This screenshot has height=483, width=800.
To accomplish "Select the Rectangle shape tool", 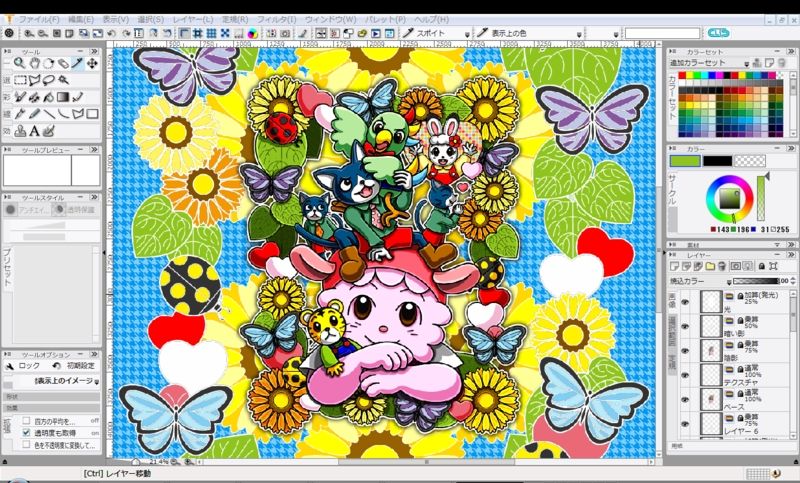I will pos(92,114).
